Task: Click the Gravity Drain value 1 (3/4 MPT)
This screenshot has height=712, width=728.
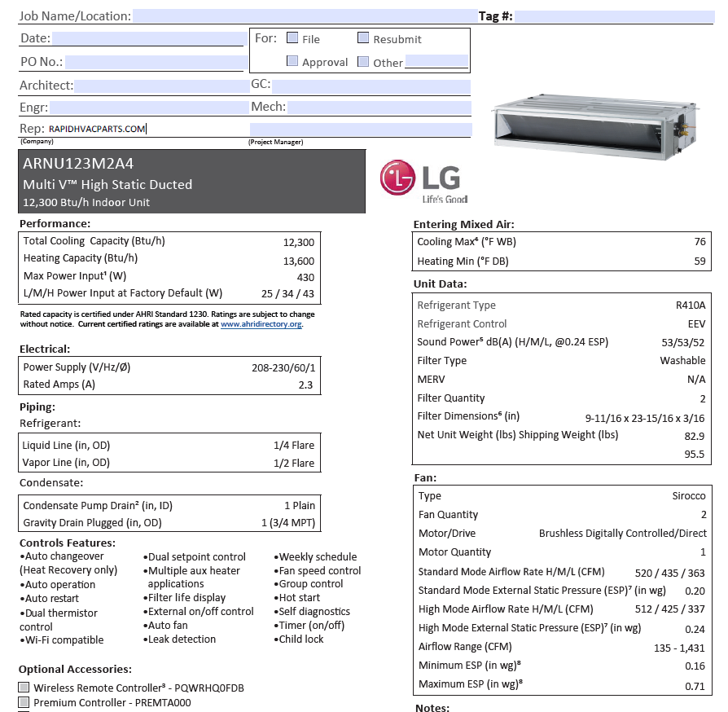Action: coord(287,523)
